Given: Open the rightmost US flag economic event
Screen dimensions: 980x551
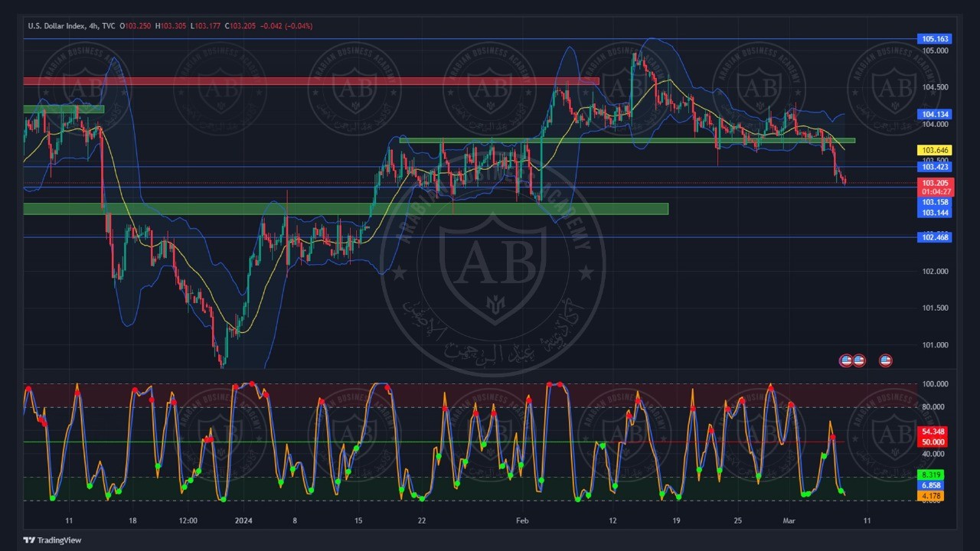Looking at the screenshot, I should (886, 360).
